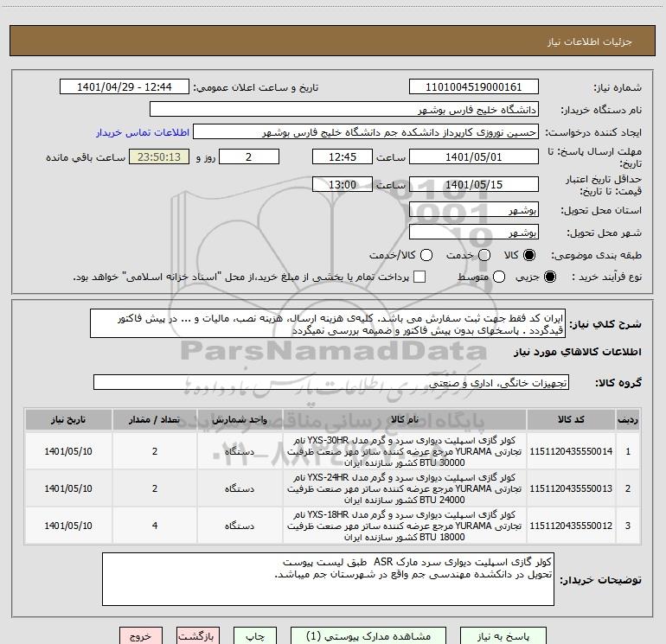
Task: Click the جزئیات اطلاعات نیاز page header
Action: tap(589, 41)
